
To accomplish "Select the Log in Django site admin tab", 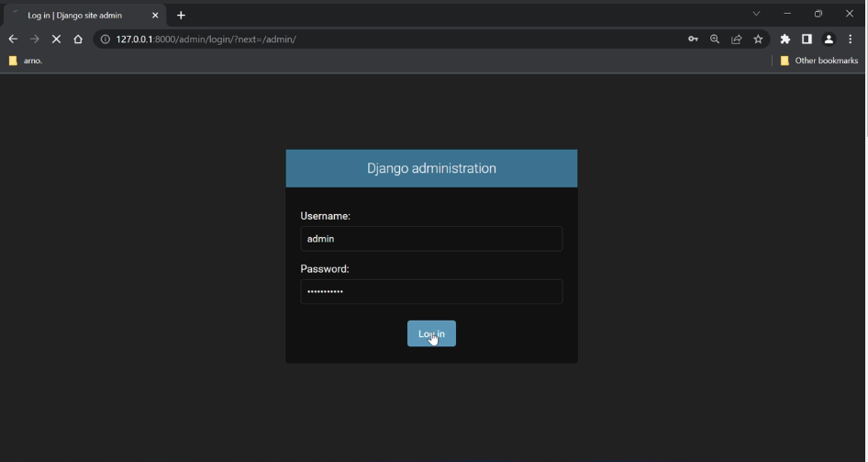I will (84, 16).
